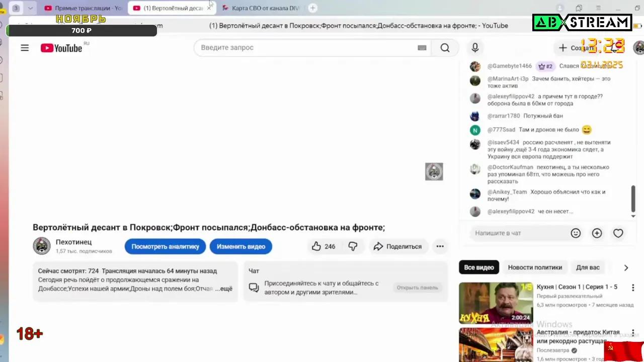Click username @isaev5434 in chat

click(503, 143)
